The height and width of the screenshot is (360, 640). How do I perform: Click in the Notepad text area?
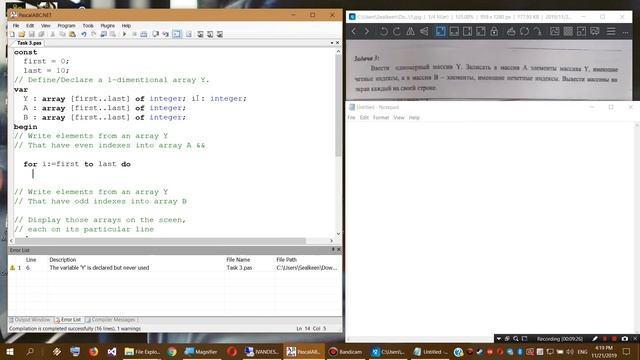[x=490, y=229]
